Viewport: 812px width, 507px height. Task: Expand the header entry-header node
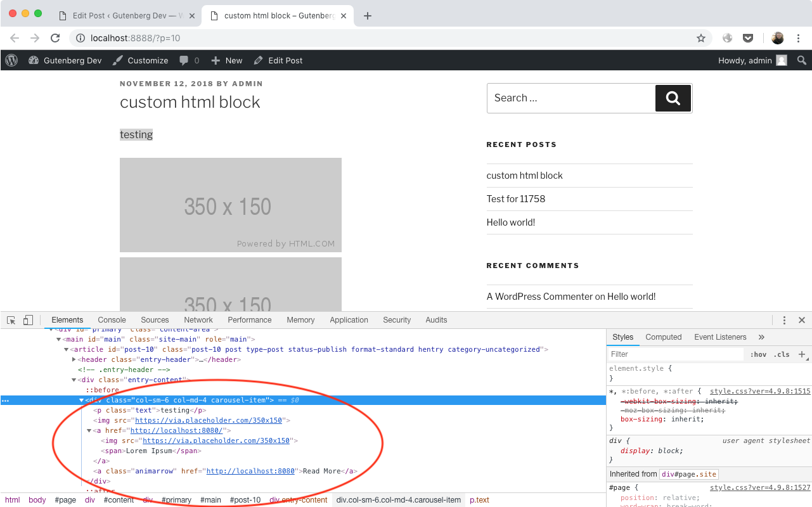point(74,360)
